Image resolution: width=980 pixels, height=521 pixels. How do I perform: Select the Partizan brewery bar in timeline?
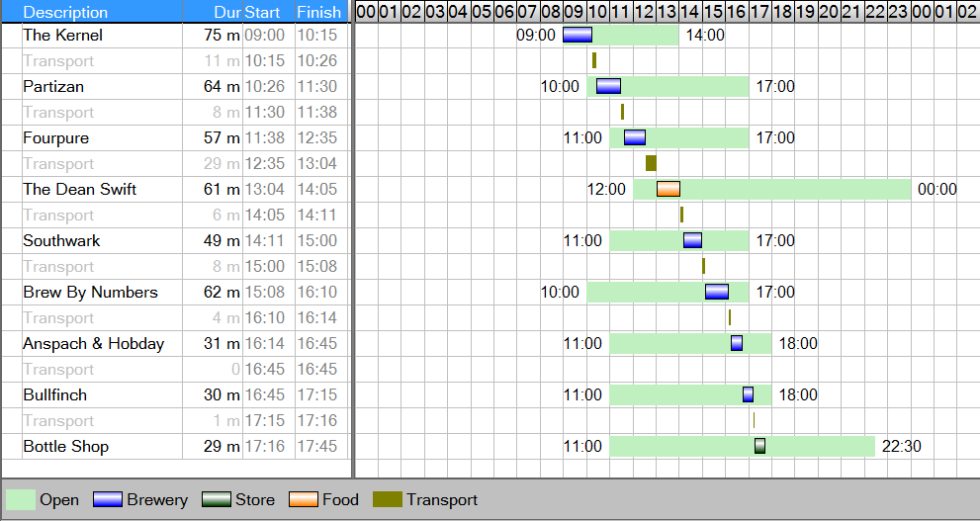pyautogui.click(x=608, y=86)
